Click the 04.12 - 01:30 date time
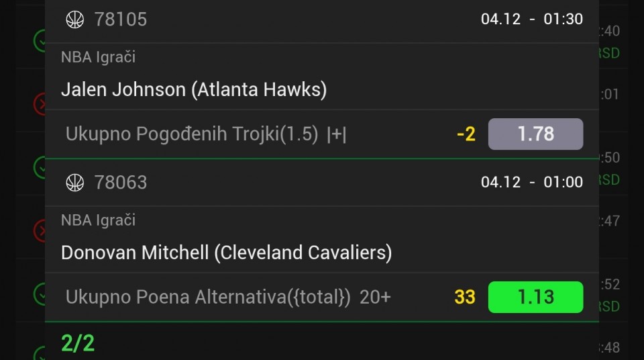The image size is (644, 360). point(531,19)
